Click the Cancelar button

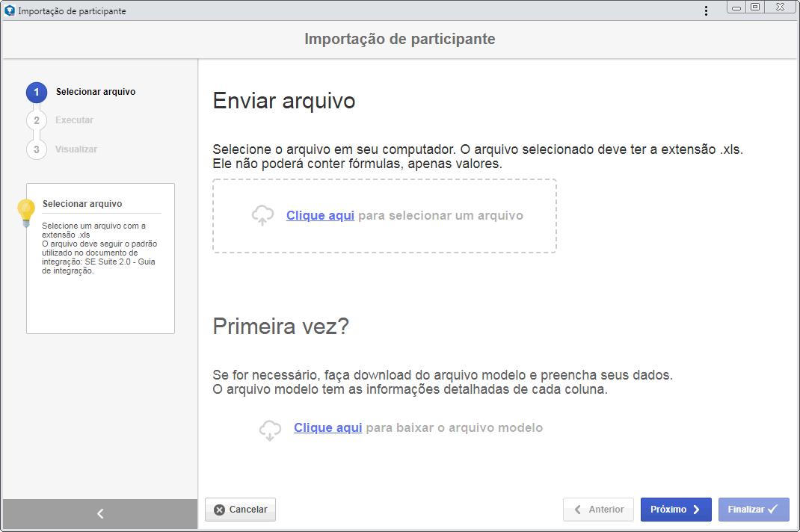click(240, 510)
